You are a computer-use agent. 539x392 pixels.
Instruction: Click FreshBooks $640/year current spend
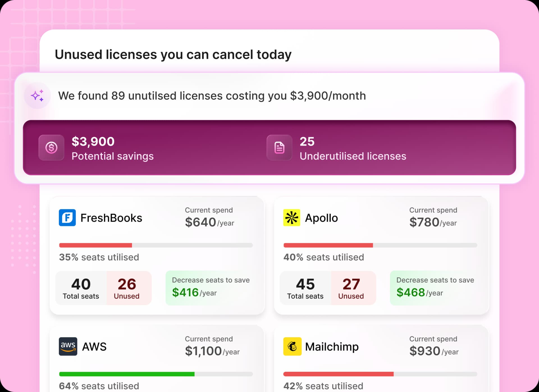point(209,222)
